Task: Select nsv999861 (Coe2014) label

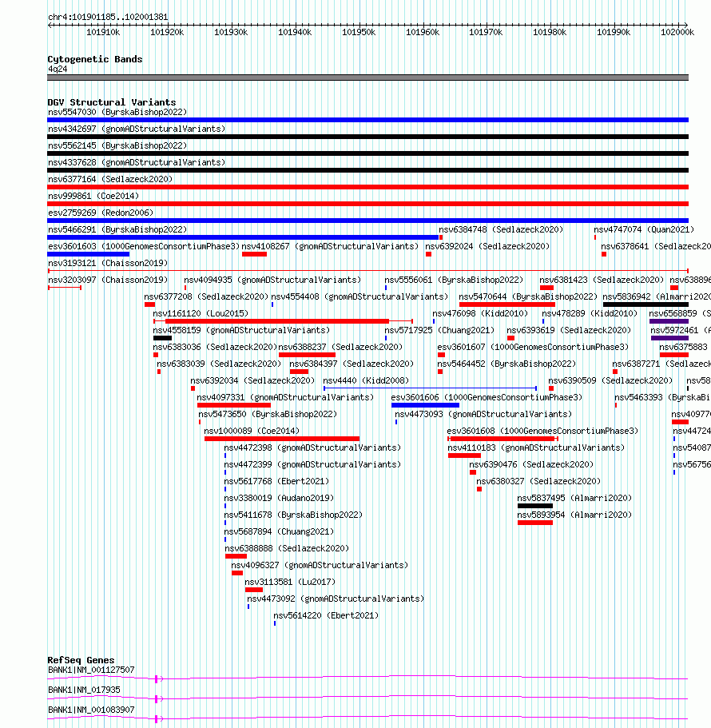Action: pos(93,196)
